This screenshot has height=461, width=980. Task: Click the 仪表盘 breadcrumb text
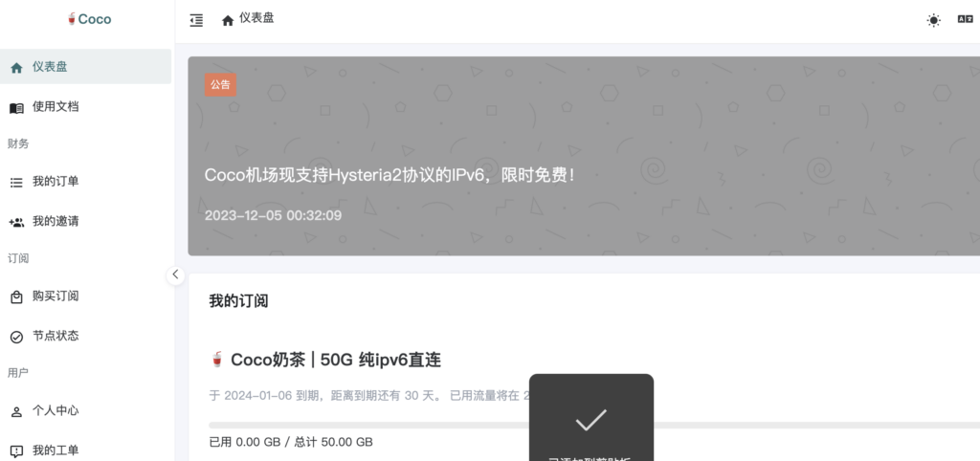[256, 18]
